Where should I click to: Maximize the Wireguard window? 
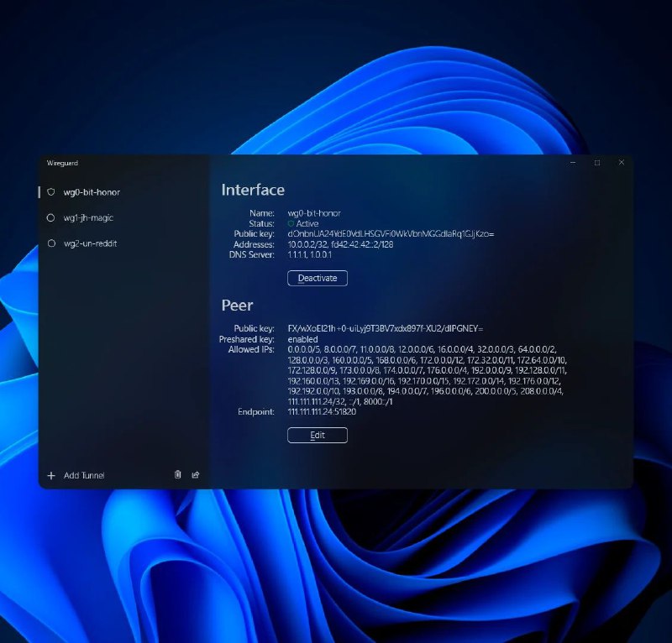coord(597,163)
